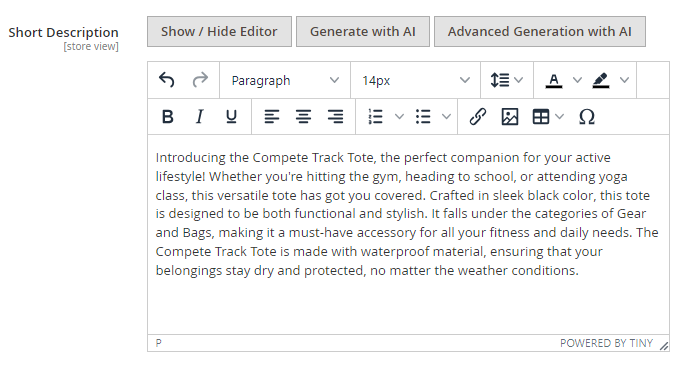Toggle bold formatting
The width and height of the screenshot is (685, 369).
point(167,117)
